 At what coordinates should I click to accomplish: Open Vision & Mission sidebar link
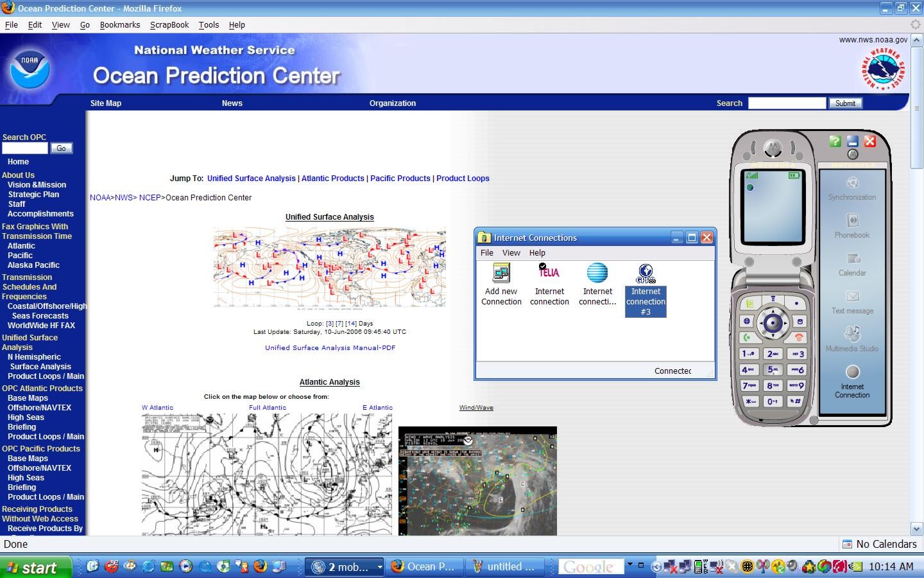[x=37, y=185]
